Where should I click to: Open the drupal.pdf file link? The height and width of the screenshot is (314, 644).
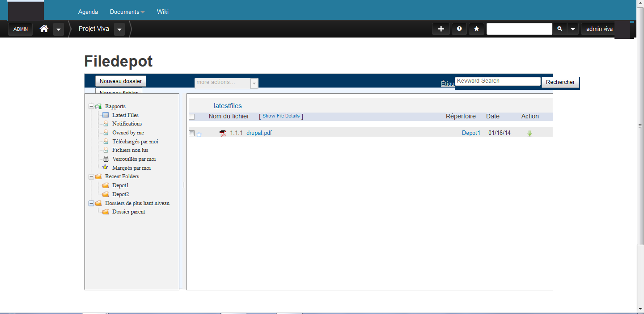click(259, 133)
